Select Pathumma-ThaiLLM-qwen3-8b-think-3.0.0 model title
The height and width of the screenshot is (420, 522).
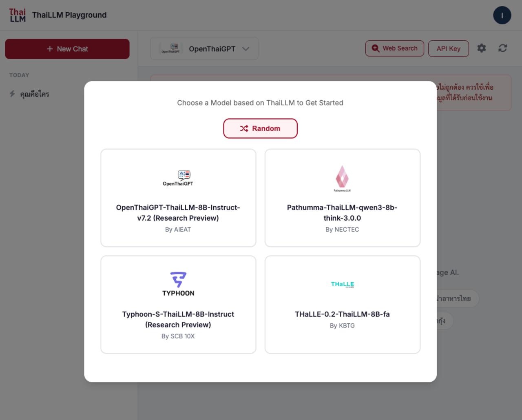pos(342,213)
